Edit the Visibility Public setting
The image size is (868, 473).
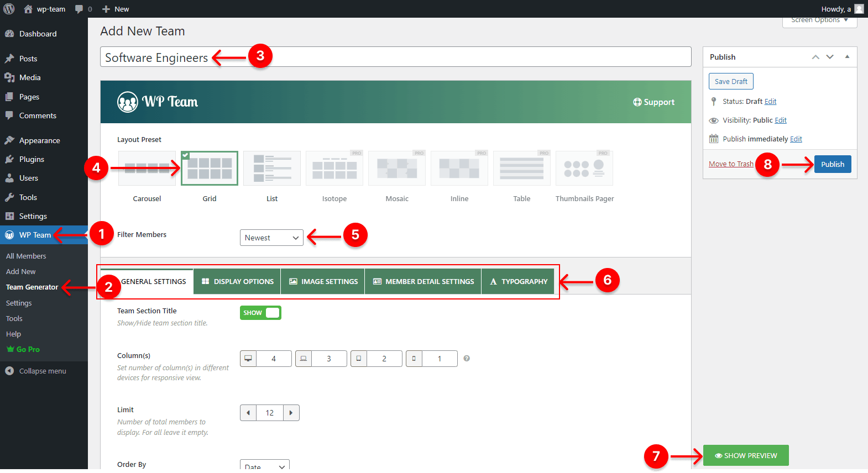pos(781,120)
